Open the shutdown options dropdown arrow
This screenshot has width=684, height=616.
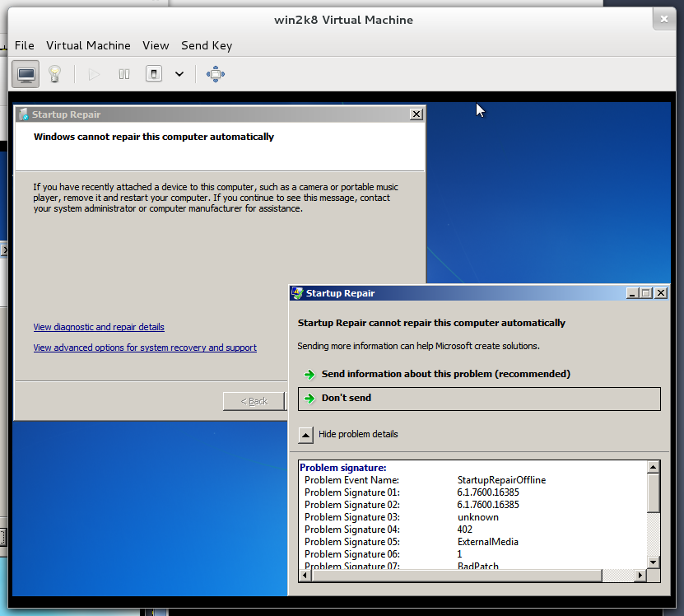click(x=179, y=74)
